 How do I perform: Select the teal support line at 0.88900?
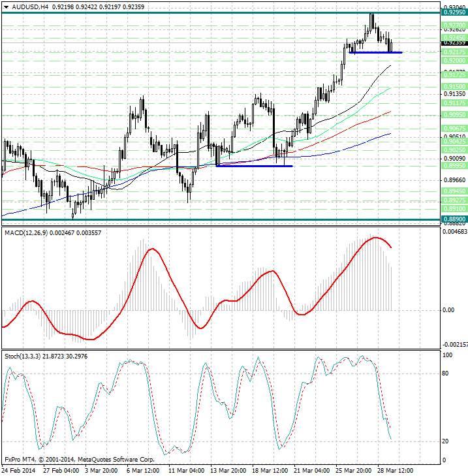(221, 219)
